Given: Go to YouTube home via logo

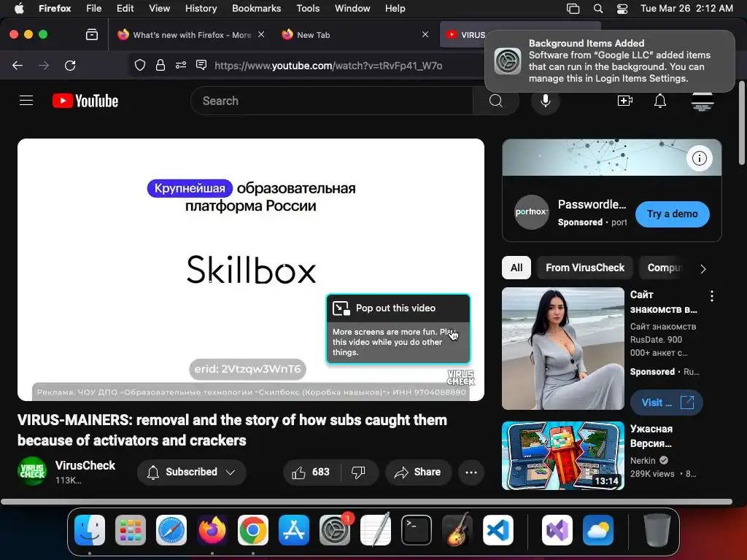Looking at the screenshot, I should click(x=85, y=101).
